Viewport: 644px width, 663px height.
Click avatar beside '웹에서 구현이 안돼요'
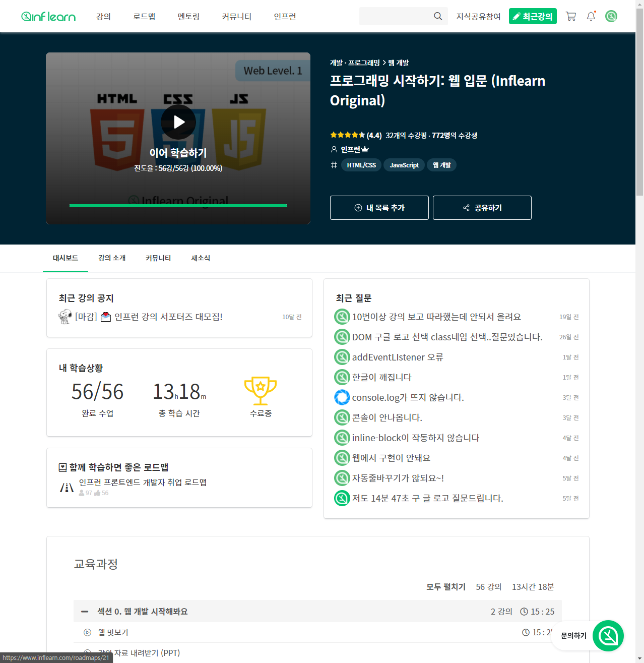point(342,458)
